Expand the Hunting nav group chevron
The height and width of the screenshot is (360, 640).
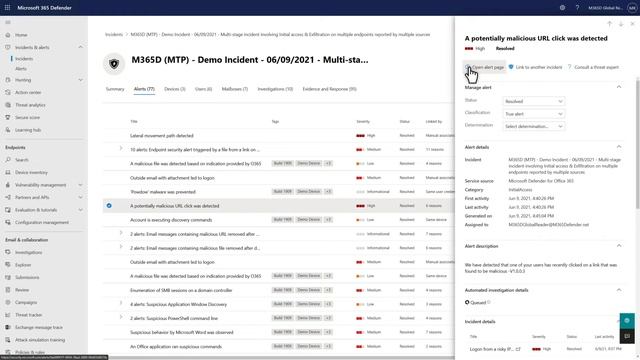pyautogui.click(x=80, y=80)
